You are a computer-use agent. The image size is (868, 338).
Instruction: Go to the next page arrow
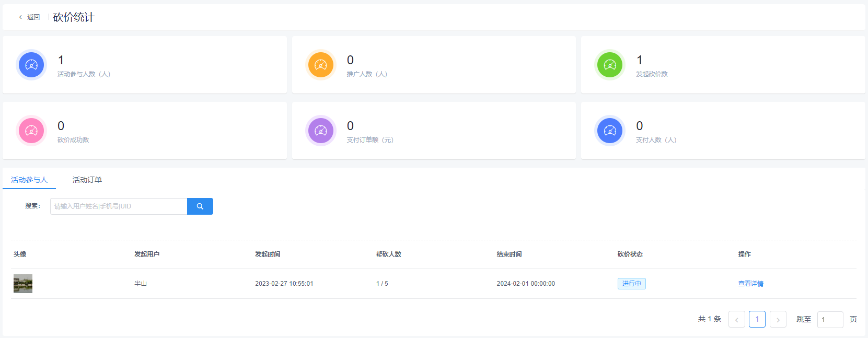pos(778,319)
